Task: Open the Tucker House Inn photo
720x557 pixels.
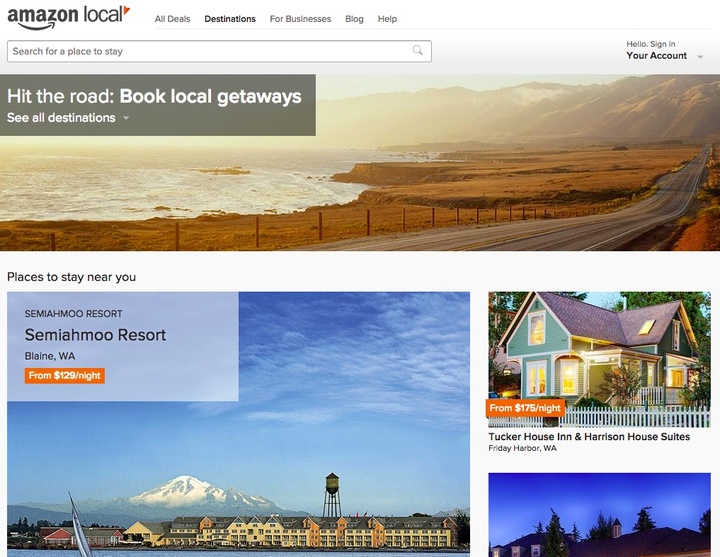Action: [x=599, y=350]
